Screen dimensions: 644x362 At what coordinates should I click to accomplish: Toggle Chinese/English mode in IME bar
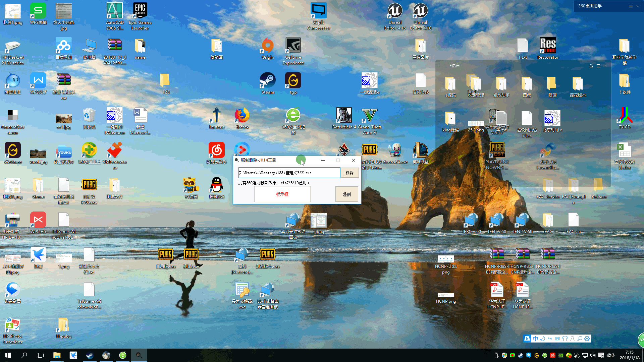(x=535, y=339)
